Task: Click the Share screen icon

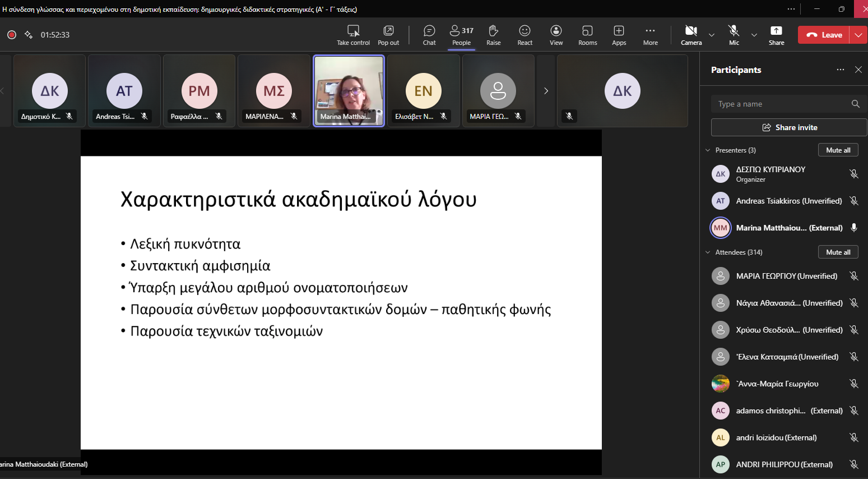Action: tap(776, 35)
